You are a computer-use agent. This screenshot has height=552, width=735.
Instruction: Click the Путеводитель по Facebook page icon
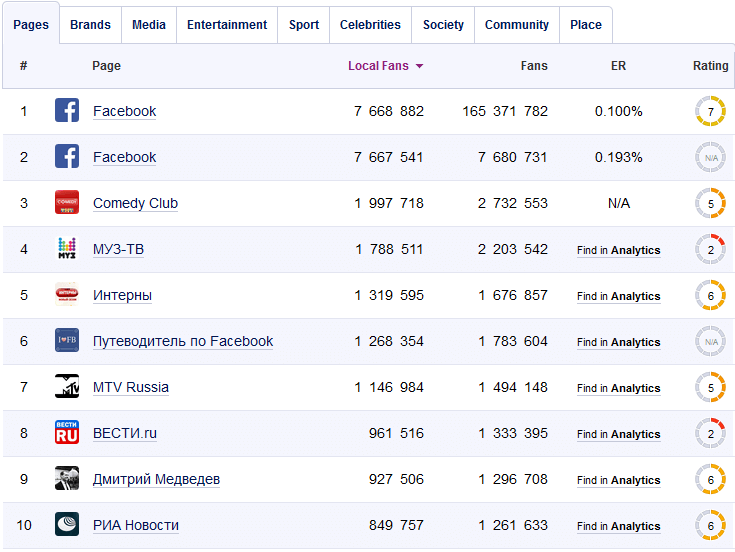67,341
